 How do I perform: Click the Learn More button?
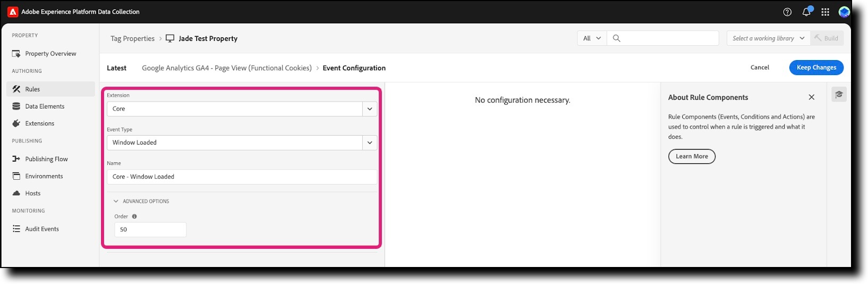tap(692, 156)
